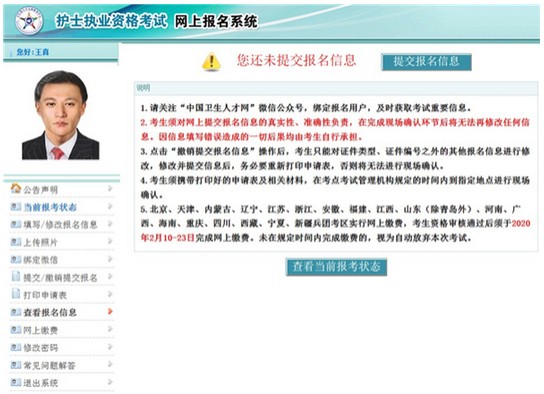Image resolution: width=544 pixels, height=394 pixels.
Task: Click the icon next to 当前报考状态
Action: click(16, 207)
